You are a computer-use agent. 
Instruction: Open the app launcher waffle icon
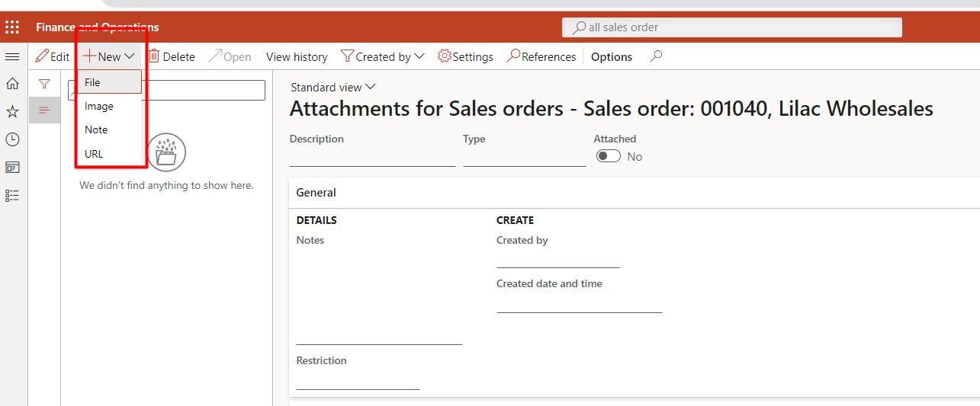coord(12,27)
